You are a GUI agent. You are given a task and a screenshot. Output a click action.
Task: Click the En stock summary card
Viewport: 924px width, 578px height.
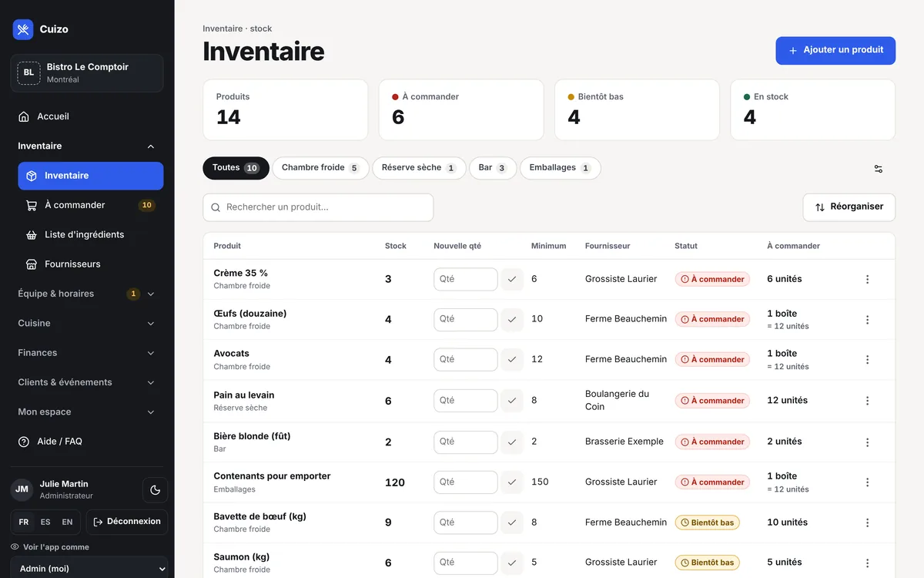tap(812, 110)
